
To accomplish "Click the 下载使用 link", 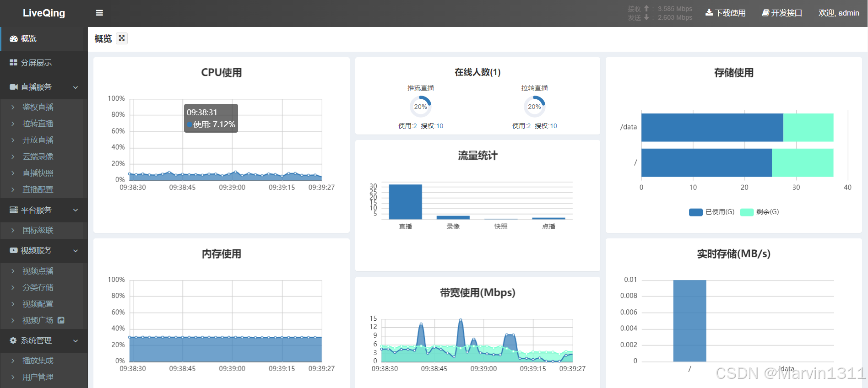I will pyautogui.click(x=726, y=13).
